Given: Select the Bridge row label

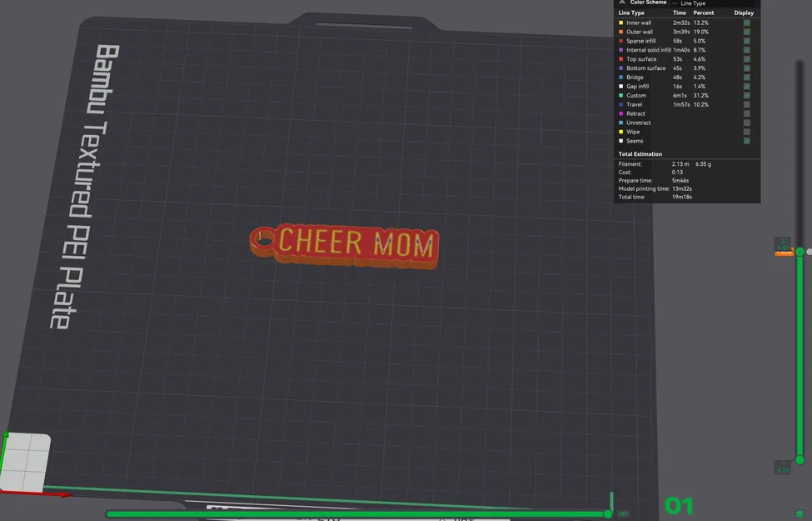Looking at the screenshot, I should (635, 78).
